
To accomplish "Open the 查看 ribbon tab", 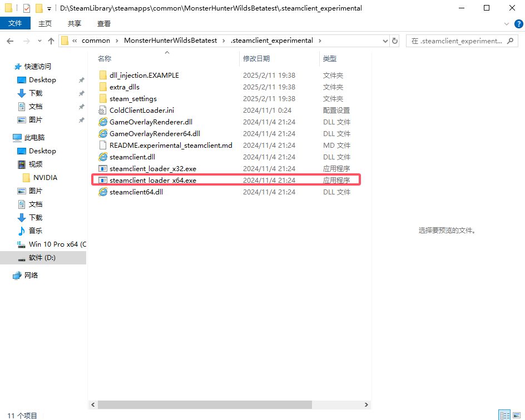I will pyautogui.click(x=104, y=24).
